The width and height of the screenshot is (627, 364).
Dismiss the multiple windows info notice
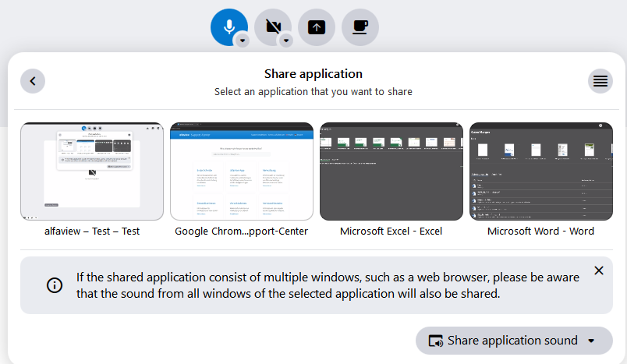coord(598,270)
